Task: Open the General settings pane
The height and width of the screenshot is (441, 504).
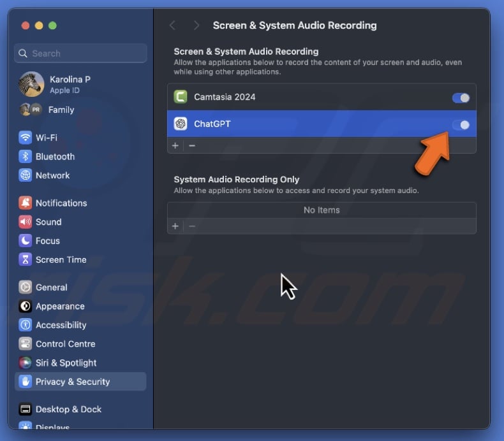Action: pyautogui.click(x=52, y=287)
